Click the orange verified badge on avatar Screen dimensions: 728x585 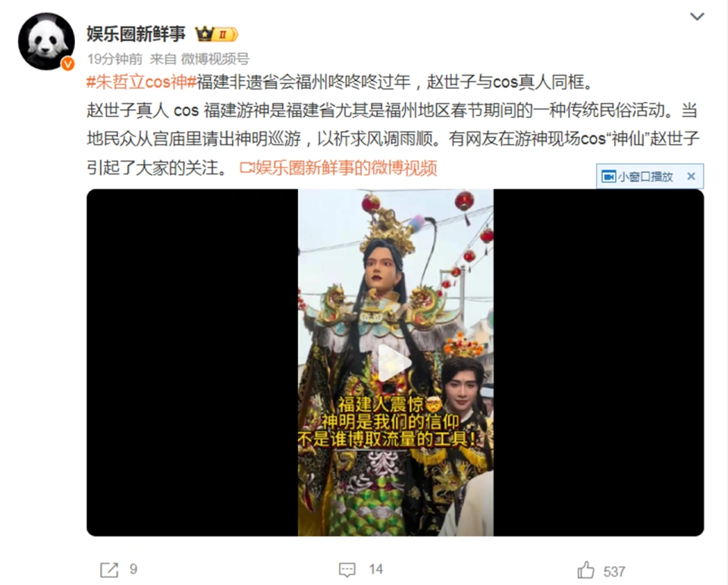point(67,64)
